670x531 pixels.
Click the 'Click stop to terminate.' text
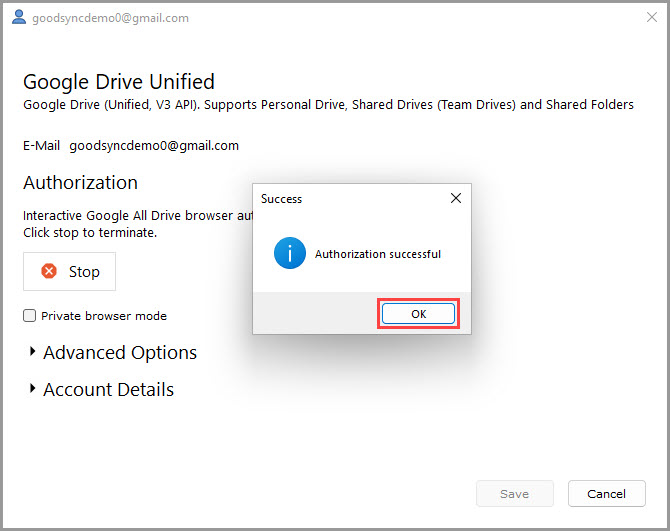click(90, 232)
